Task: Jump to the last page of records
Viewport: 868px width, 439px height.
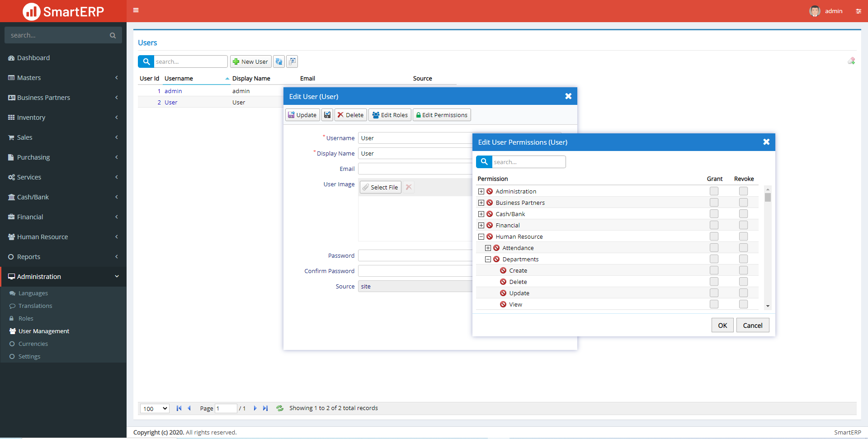Action: click(265, 408)
